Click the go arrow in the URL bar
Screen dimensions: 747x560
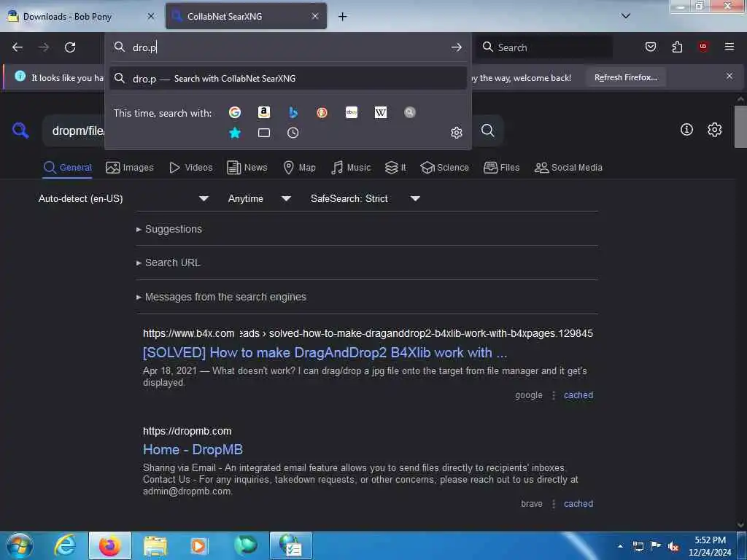[457, 47]
